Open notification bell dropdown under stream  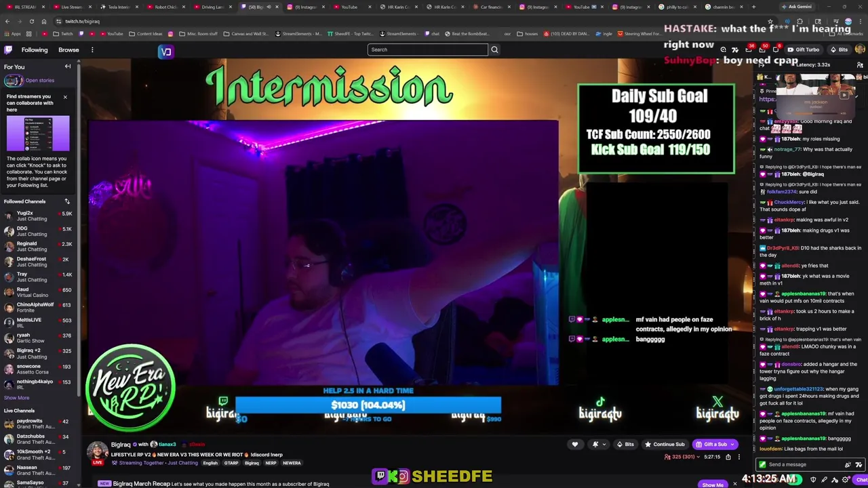point(599,445)
